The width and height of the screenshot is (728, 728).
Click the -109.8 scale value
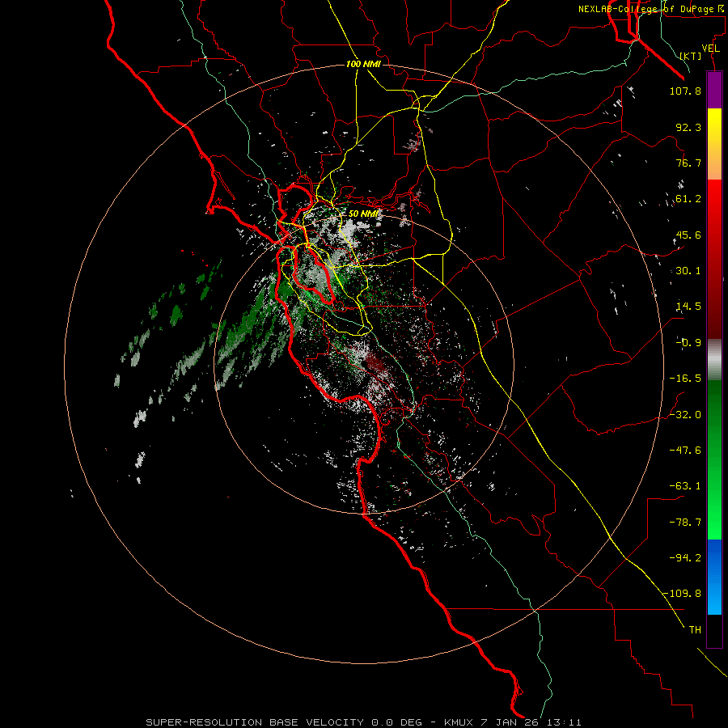[683, 594]
